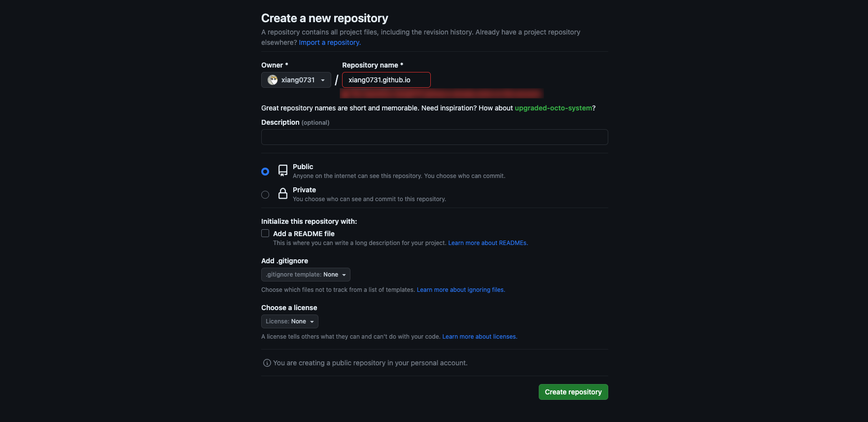This screenshot has height=422, width=868.
Task: Select the Private visibility radio button
Action: [265, 195]
